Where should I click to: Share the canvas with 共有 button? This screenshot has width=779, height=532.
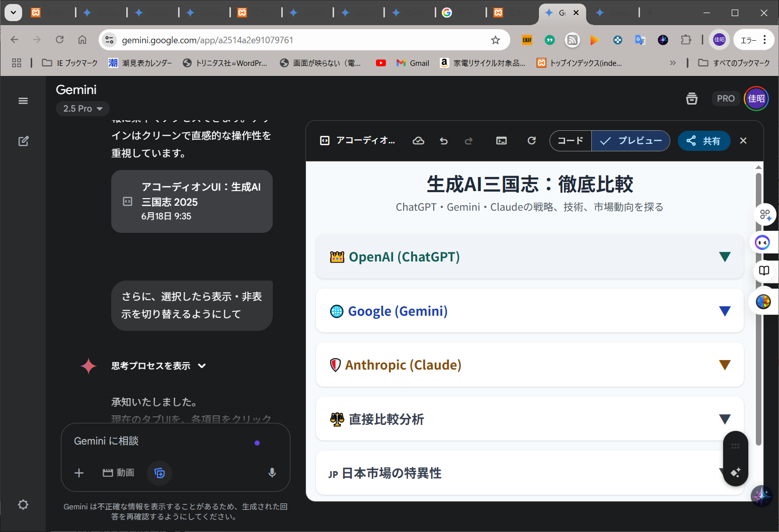(704, 141)
